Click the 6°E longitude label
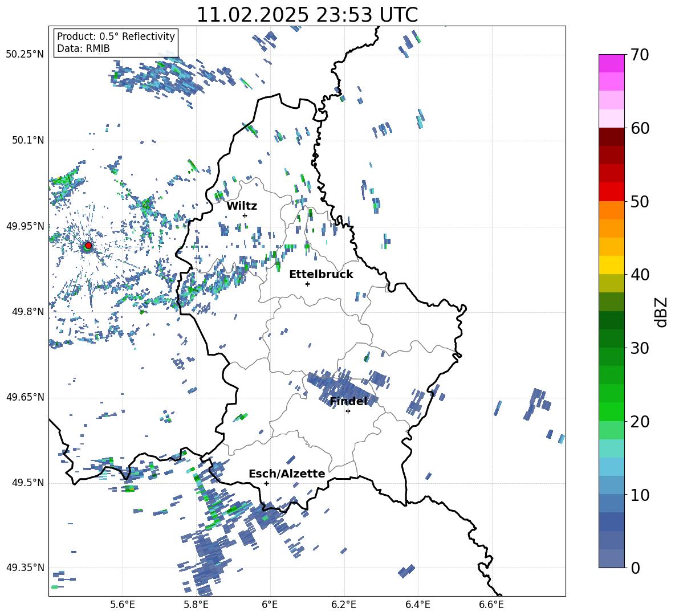The image size is (675, 616). 270,605
